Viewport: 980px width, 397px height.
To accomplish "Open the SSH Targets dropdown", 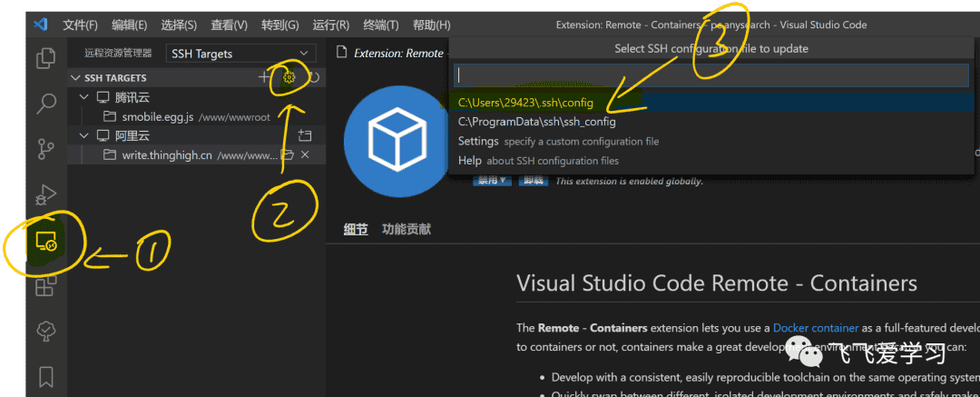I will pyautogui.click(x=241, y=54).
